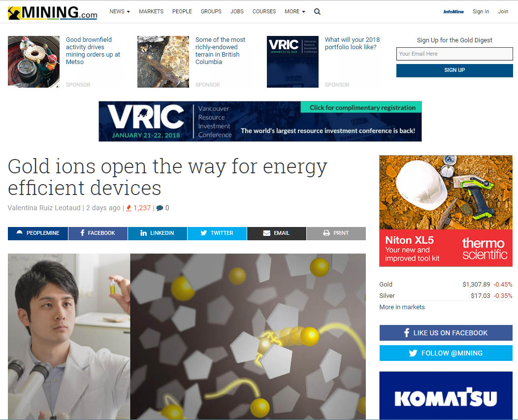
Task: Expand the MORE dropdown menu
Action: pyautogui.click(x=294, y=11)
